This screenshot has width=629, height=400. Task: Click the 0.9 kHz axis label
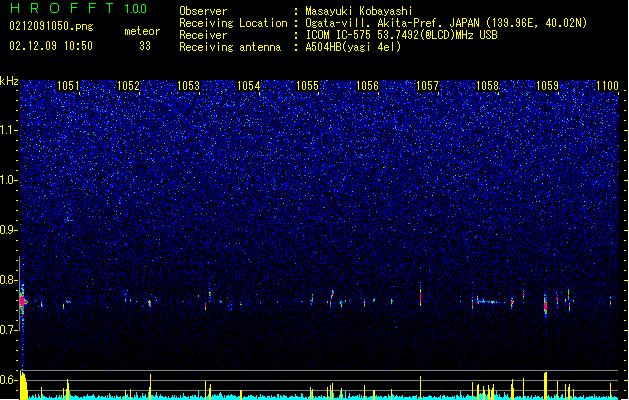click(9, 230)
